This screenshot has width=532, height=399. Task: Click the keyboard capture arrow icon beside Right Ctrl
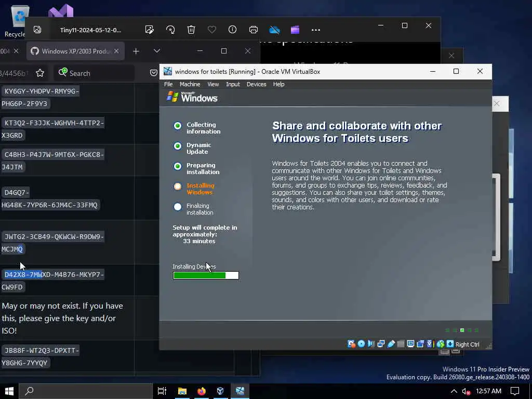[450, 344]
